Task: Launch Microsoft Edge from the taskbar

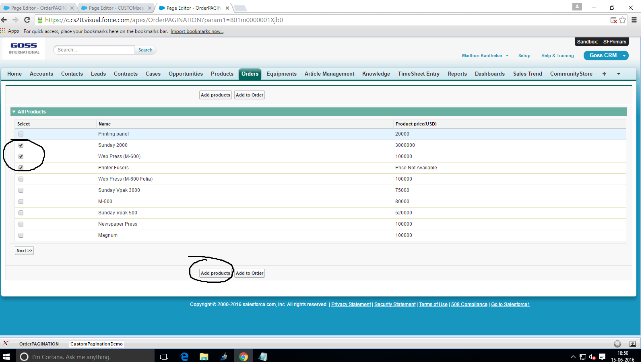Action: (185, 357)
